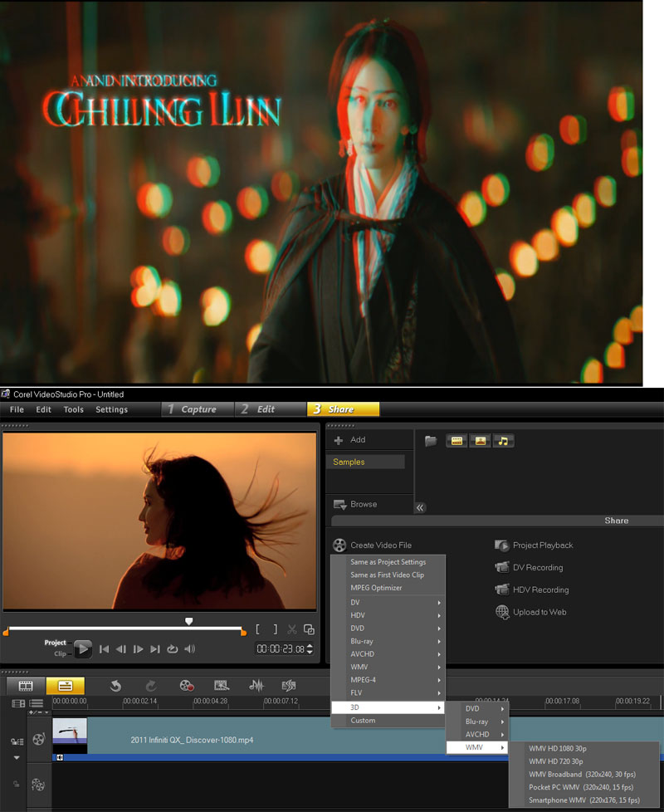Viewport: 664px width, 812px height.
Task: Enlarge the preview window
Action: click(309, 629)
